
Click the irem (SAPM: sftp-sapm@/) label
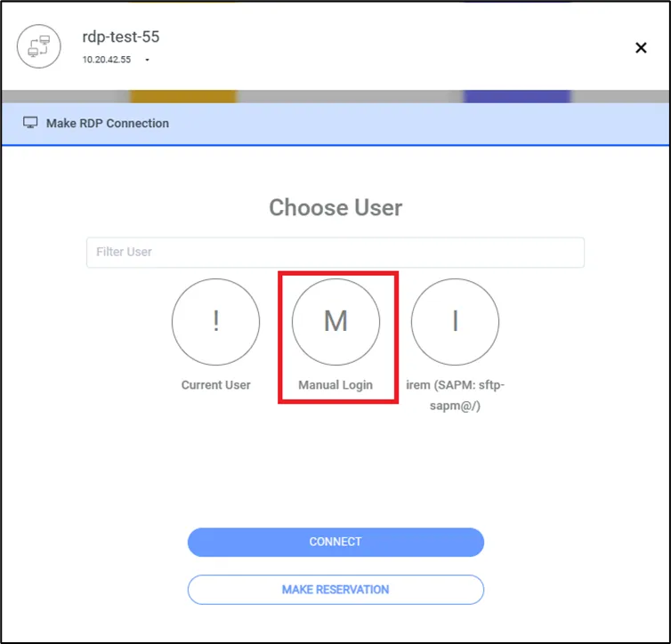[x=455, y=395]
